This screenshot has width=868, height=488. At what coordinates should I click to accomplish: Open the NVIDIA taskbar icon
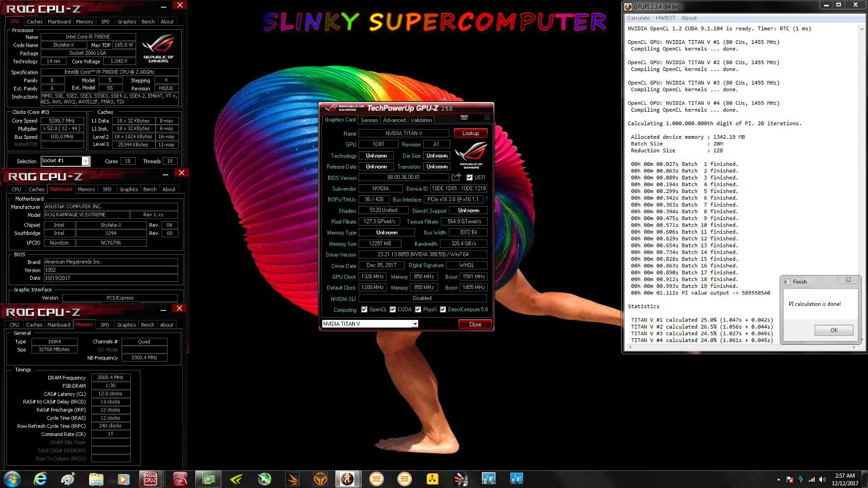[237, 479]
